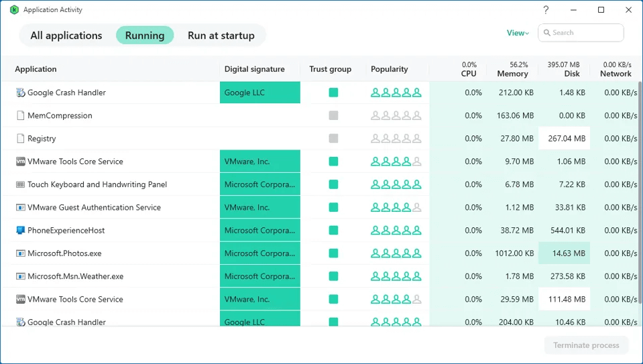Open the help question mark icon
Screen dimensions: 643x364
tap(546, 10)
